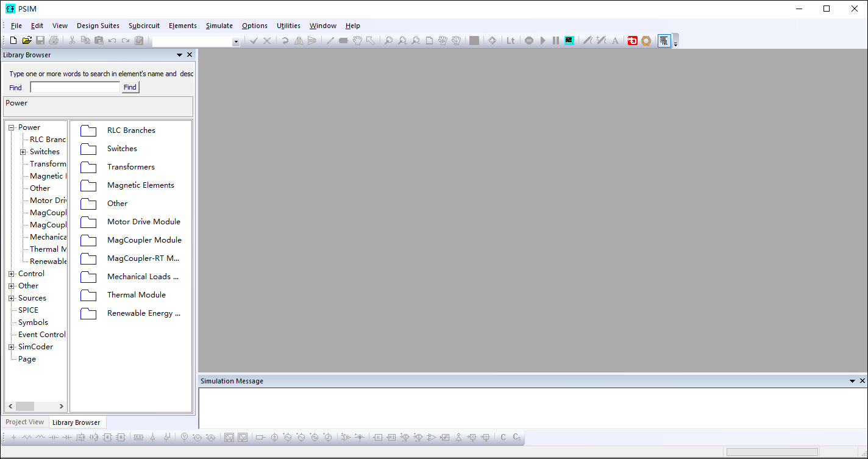Click the Save disk icon
Screen dimensions: 868x459
(40, 41)
